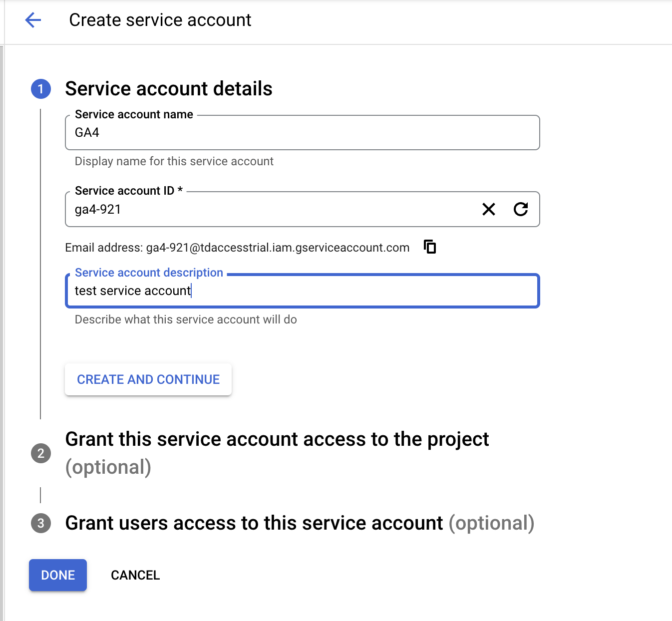
Task: Expand the Service account details section heading
Action: tap(169, 89)
